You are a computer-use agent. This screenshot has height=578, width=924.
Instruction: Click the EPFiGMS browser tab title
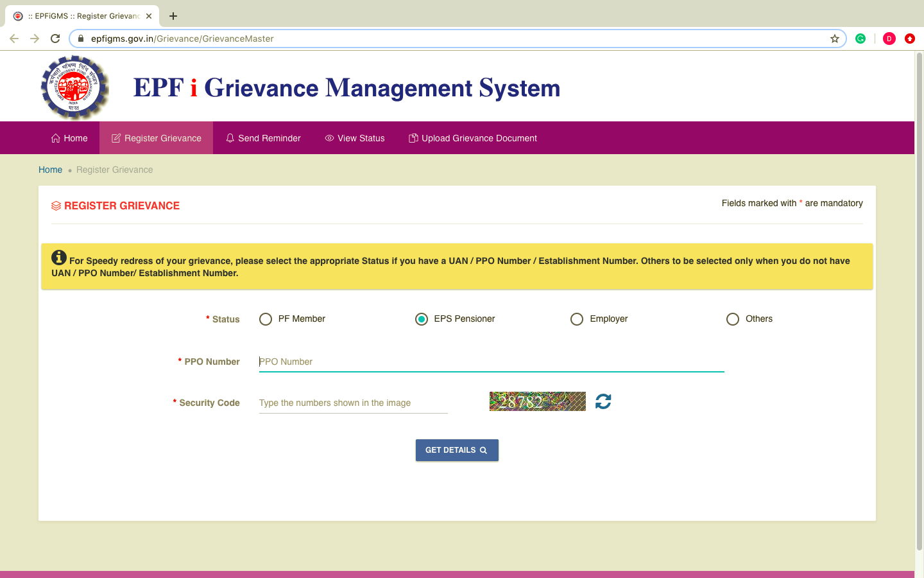pyautogui.click(x=83, y=16)
